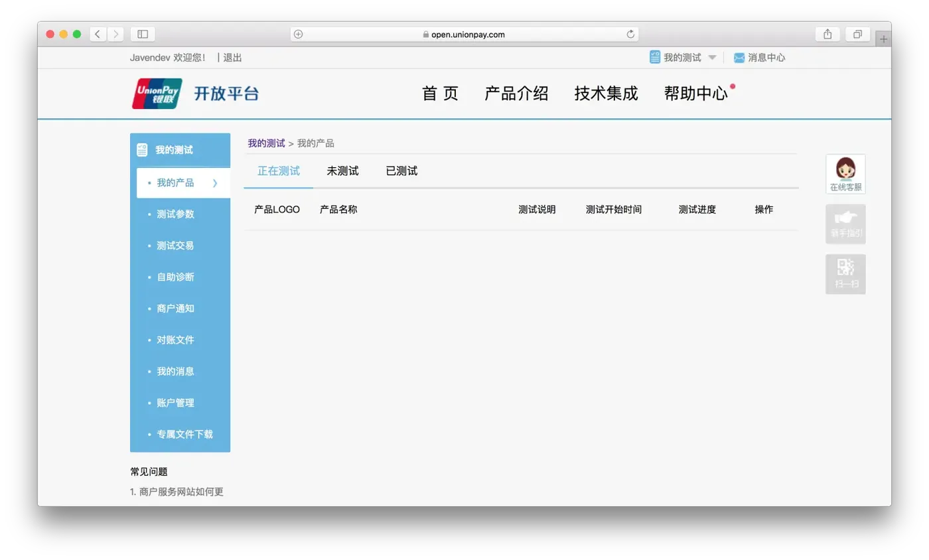The width and height of the screenshot is (929, 560).
Task: Click the reload icon in the address bar
Action: (x=630, y=34)
